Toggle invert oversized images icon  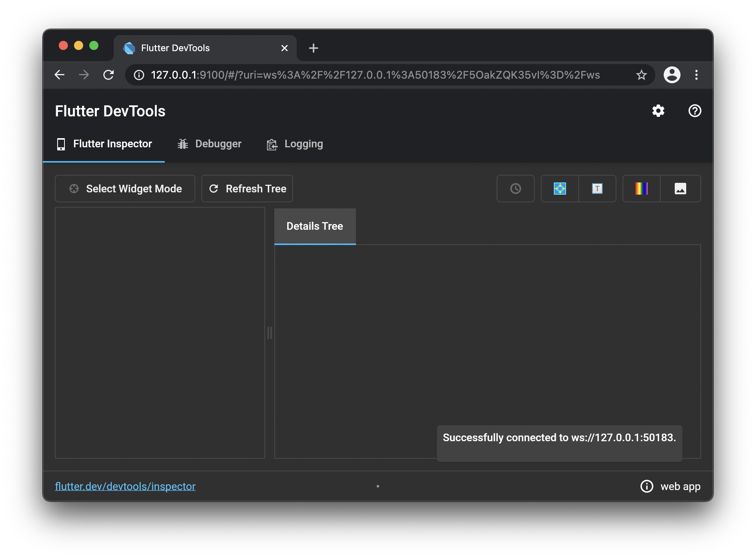[x=680, y=189]
